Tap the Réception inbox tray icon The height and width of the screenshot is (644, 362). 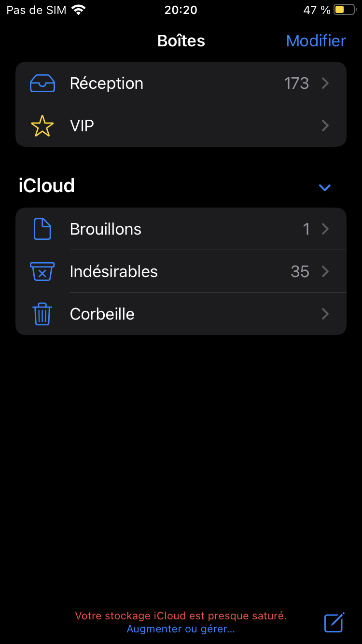[x=42, y=84]
